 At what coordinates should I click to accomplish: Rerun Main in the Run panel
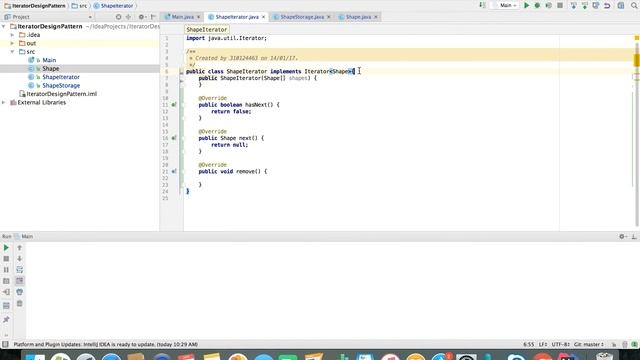point(6,248)
